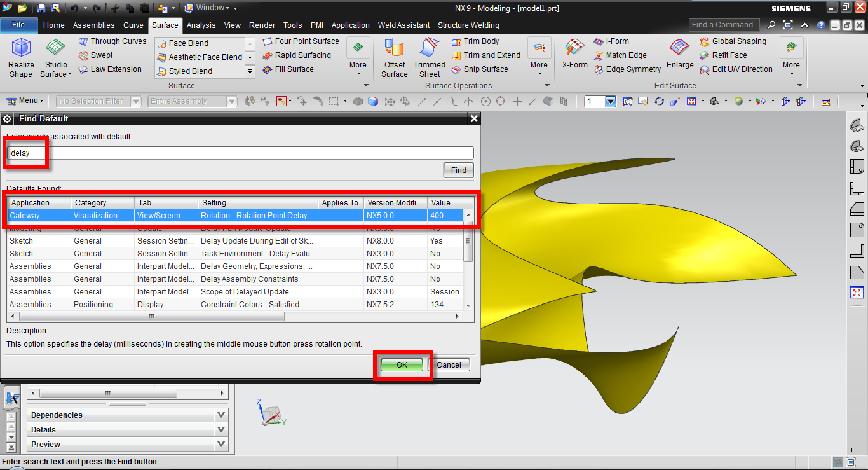Open the Enlarge surface tool
868x470 pixels.
tap(680, 54)
